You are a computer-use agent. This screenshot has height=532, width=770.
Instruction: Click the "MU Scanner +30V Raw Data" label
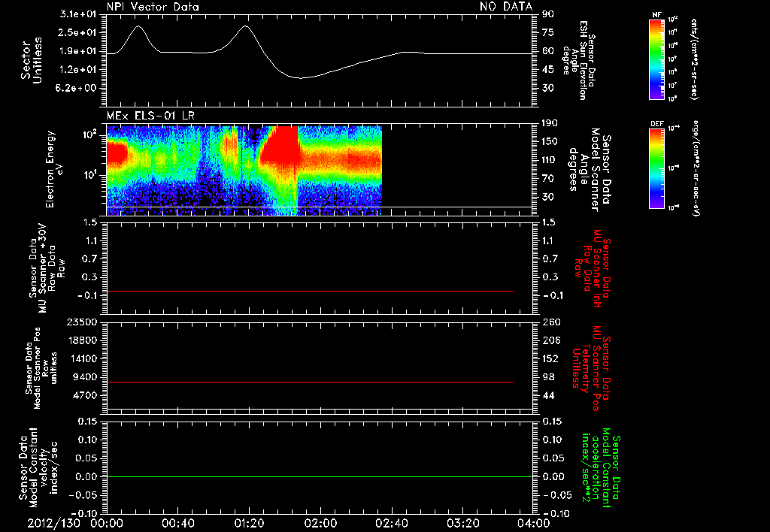point(46,268)
